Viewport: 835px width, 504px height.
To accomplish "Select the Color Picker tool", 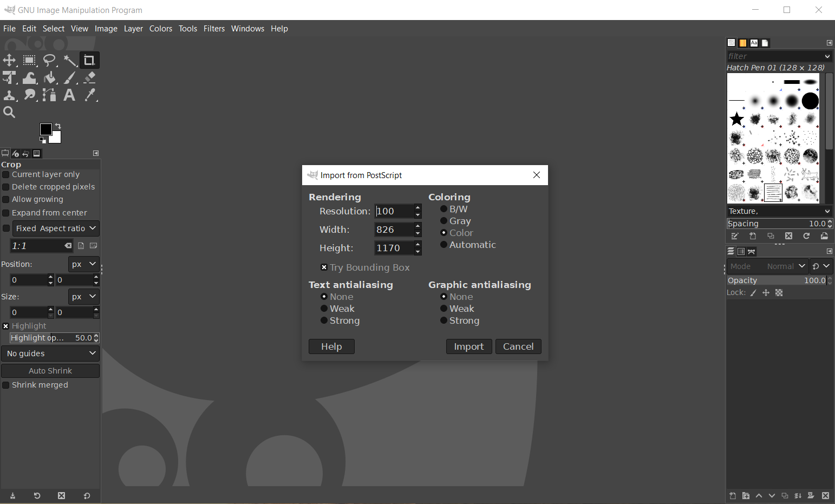I will tap(90, 95).
